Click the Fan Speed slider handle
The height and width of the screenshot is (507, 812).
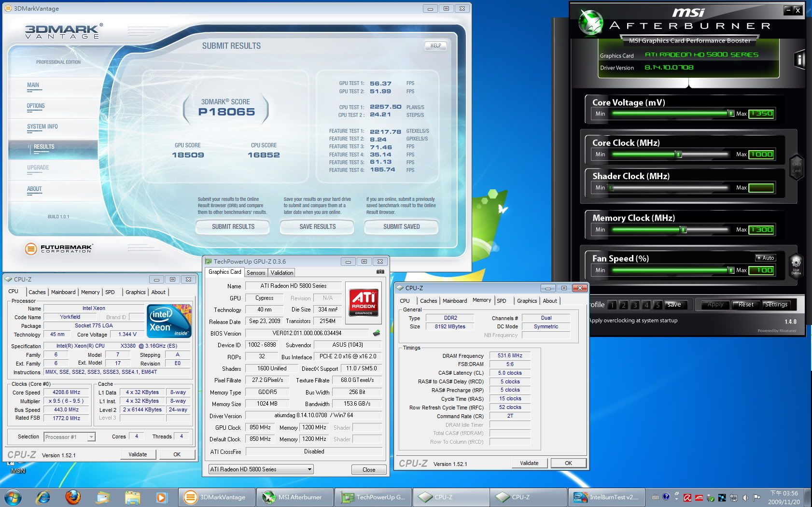730,270
